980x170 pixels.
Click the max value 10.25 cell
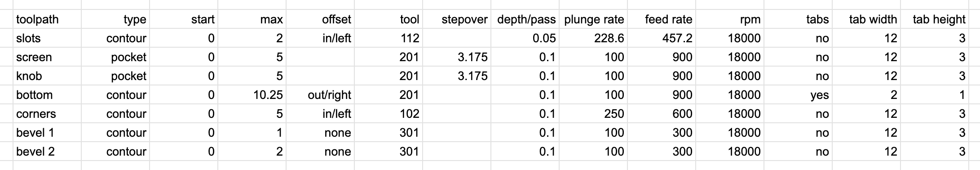(252, 95)
